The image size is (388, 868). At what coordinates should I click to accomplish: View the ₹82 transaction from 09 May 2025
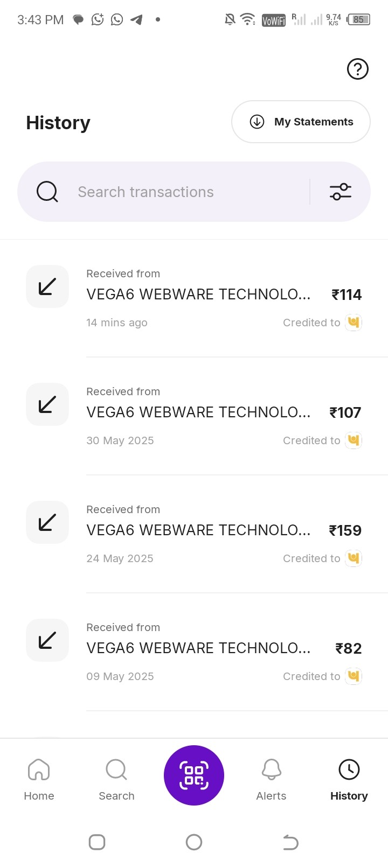pyautogui.click(x=194, y=652)
